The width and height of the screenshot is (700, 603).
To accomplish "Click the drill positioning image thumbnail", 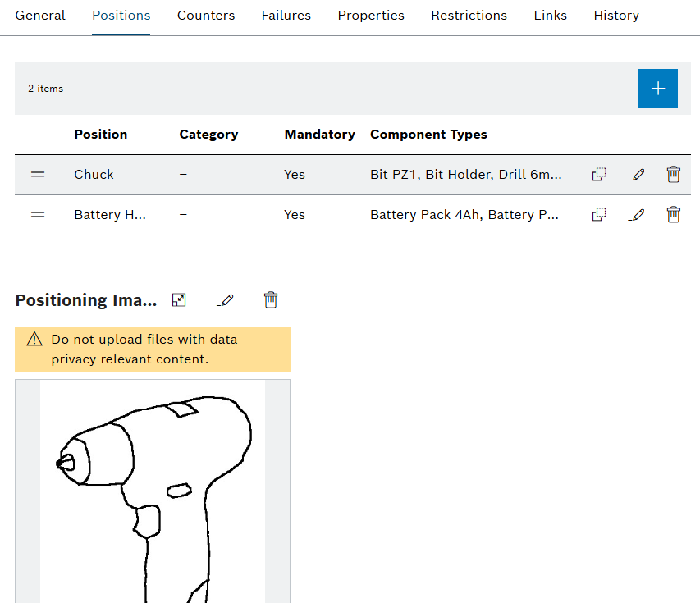I will tap(153, 491).
